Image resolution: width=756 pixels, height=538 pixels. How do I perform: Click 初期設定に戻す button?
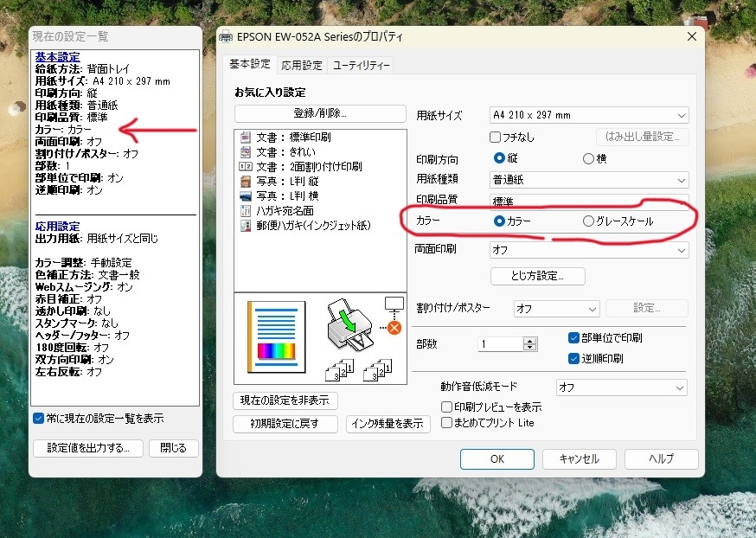pyautogui.click(x=285, y=424)
